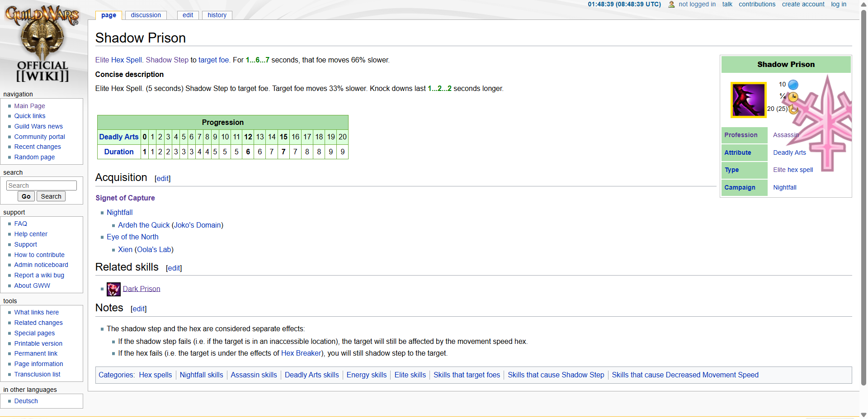Click the Dark Prison skill icon
The width and height of the screenshot is (868, 419).
(113, 289)
